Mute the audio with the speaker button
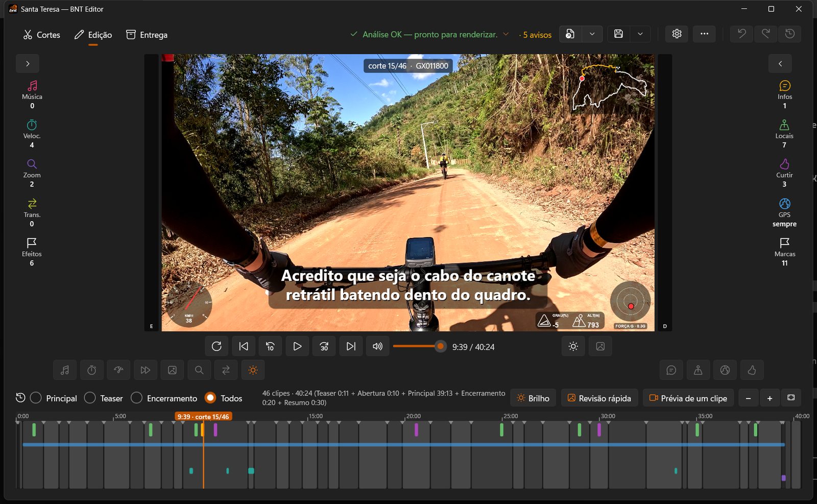Screen dimensions: 817x504 (x=377, y=347)
